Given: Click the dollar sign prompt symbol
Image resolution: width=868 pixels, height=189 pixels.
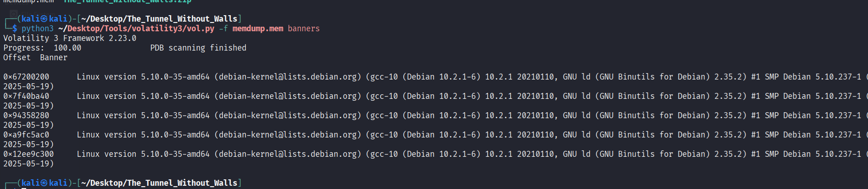Looking at the screenshot, I should (x=15, y=29).
